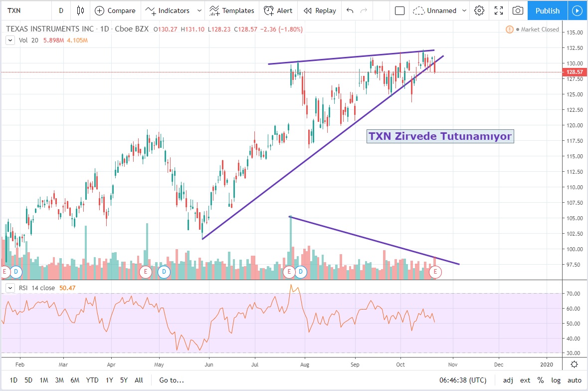Click the dividend D marker in early February
The width and height of the screenshot is (588, 391).
[16, 272]
